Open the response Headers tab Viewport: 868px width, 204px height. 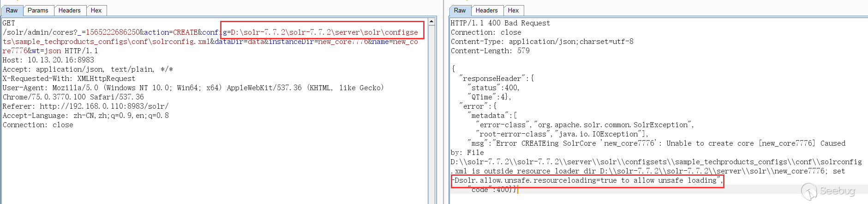487,10
